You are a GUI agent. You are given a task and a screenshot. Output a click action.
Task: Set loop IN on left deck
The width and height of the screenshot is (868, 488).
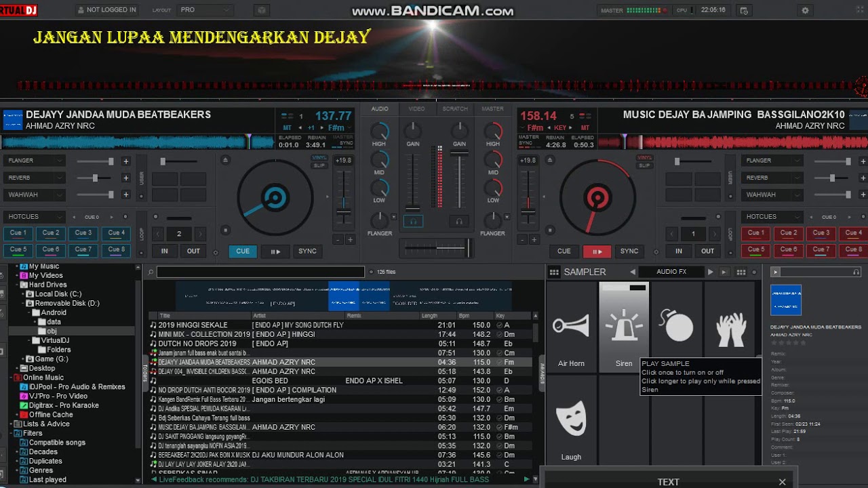[164, 251]
